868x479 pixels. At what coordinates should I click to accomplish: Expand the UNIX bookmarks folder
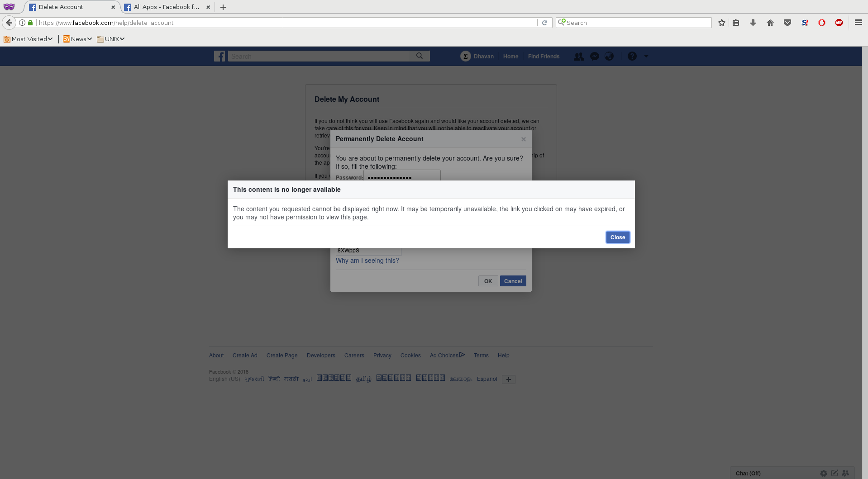111,39
